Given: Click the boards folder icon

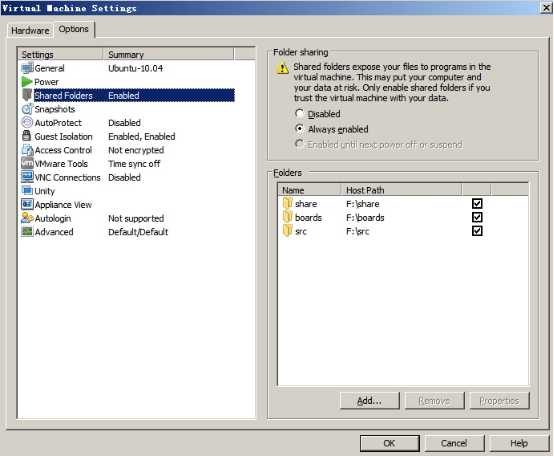Looking at the screenshot, I should point(288,217).
